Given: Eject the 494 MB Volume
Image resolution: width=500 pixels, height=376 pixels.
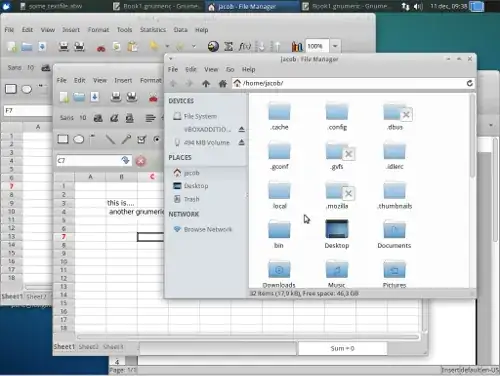Looking at the screenshot, I should coord(242,143).
